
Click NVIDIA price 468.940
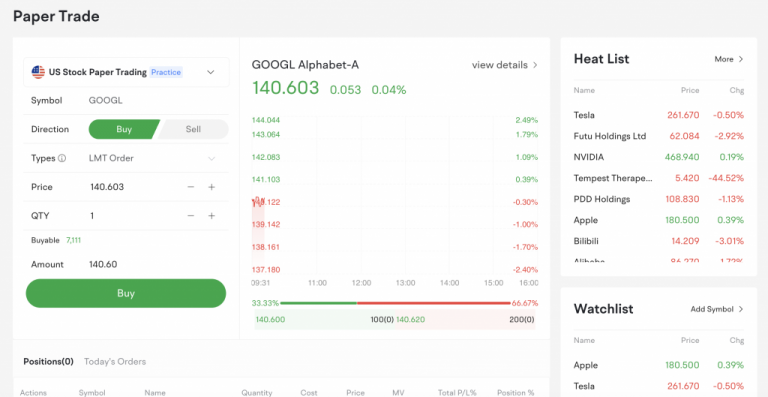(x=682, y=157)
